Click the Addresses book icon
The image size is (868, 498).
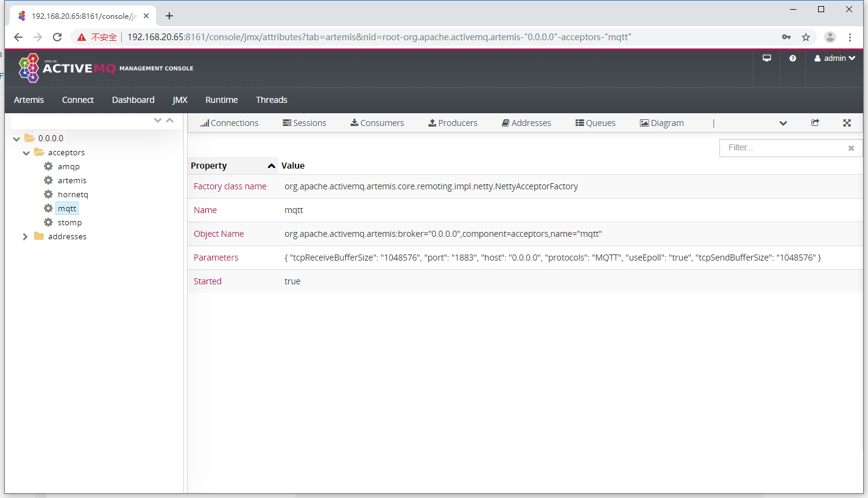click(x=504, y=122)
